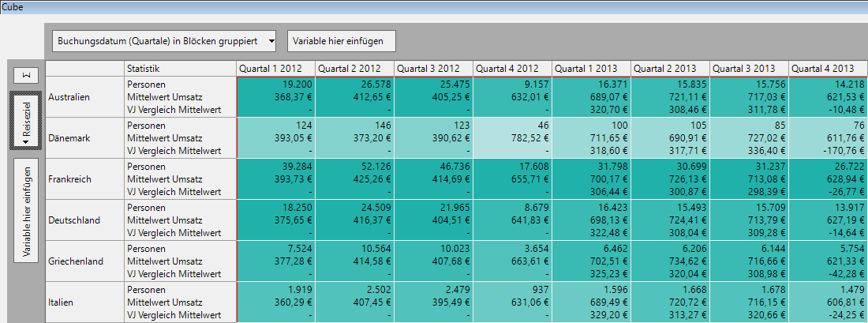The height and width of the screenshot is (323, 868).
Task: Select the Dänemark row header
Action: click(84, 137)
